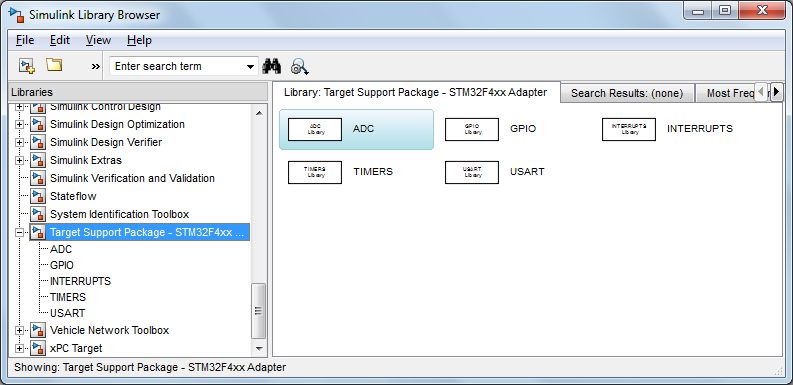Select xPC Target tree item
Screen dimensions: 793x385
76,349
